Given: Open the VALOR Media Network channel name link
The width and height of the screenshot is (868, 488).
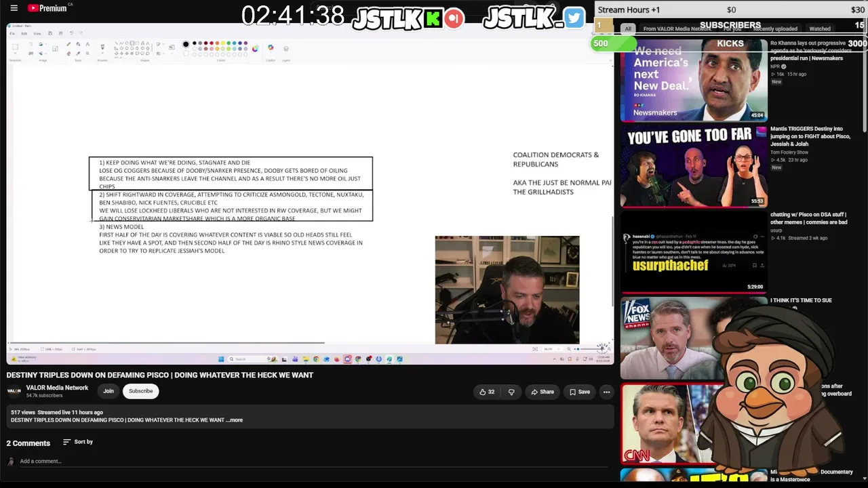Looking at the screenshot, I should click(57, 388).
